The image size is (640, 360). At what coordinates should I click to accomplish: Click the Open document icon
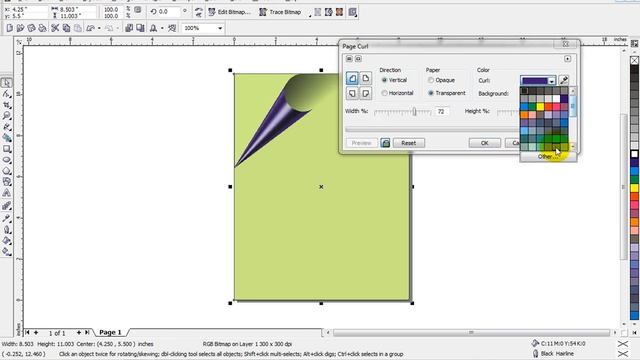point(20,28)
